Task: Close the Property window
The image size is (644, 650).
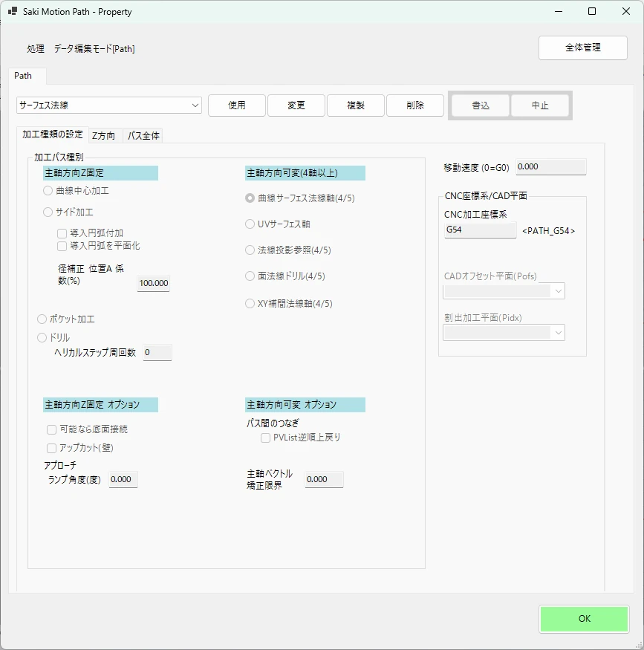Action: pos(626,11)
